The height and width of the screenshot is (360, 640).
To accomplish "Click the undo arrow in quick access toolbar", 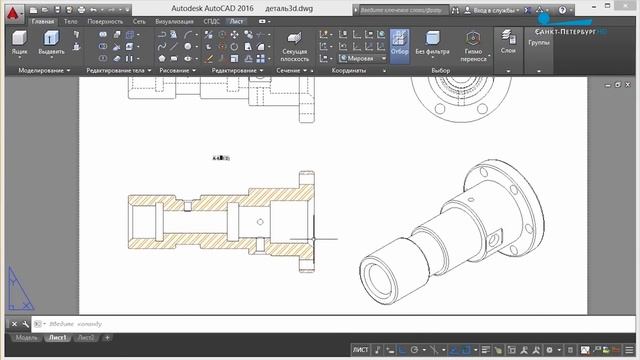I will [93, 9].
